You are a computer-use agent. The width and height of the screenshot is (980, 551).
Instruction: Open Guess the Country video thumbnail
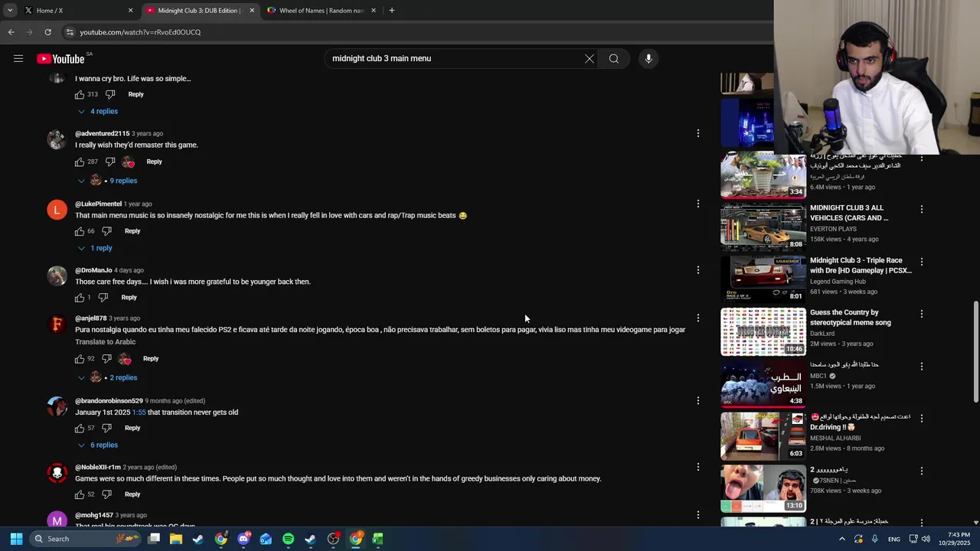[763, 332]
